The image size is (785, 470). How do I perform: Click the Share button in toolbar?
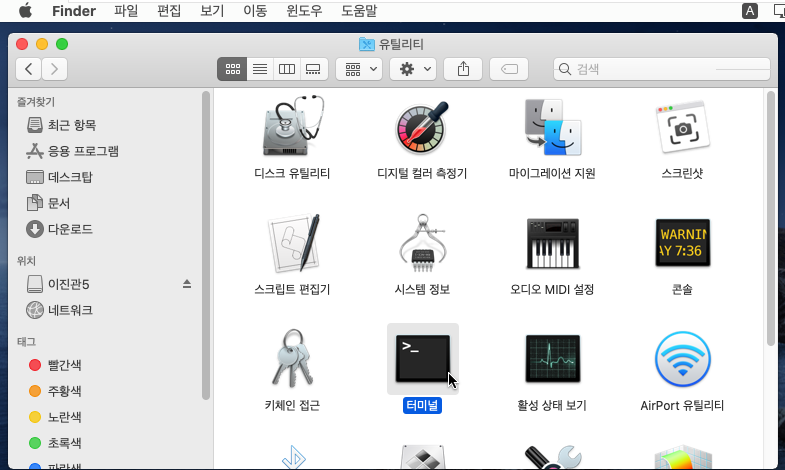coord(463,69)
